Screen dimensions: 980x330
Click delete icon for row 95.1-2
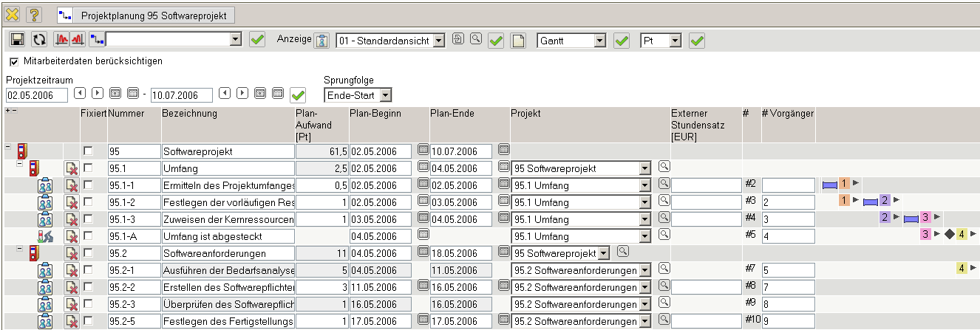click(72, 202)
